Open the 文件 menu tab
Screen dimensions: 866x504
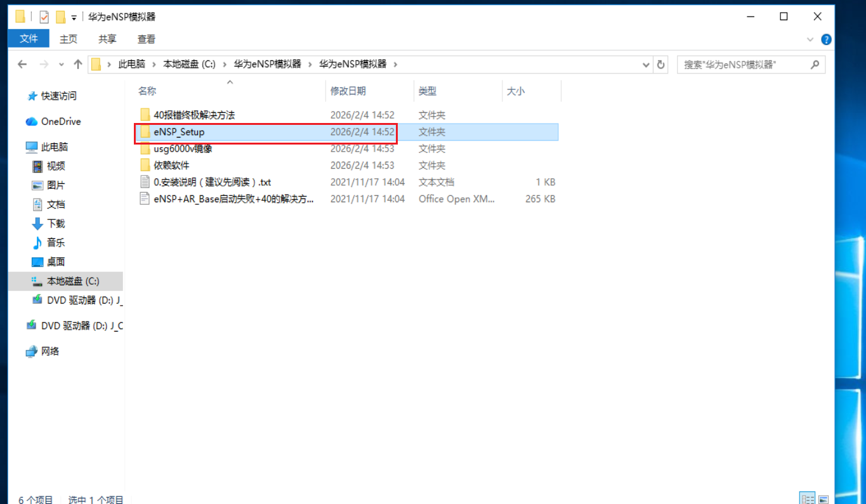[29, 39]
